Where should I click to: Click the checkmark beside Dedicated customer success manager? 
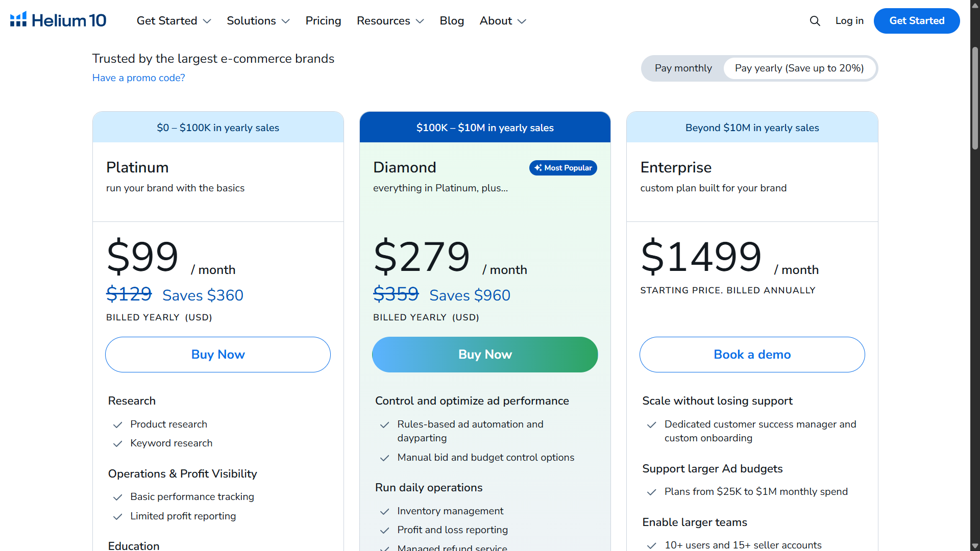coord(652,425)
